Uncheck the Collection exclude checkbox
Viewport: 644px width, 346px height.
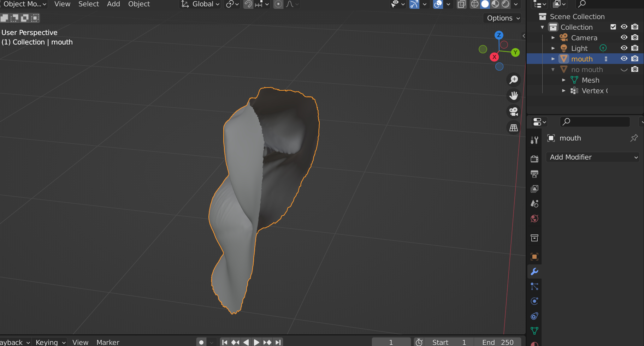coord(613,27)
